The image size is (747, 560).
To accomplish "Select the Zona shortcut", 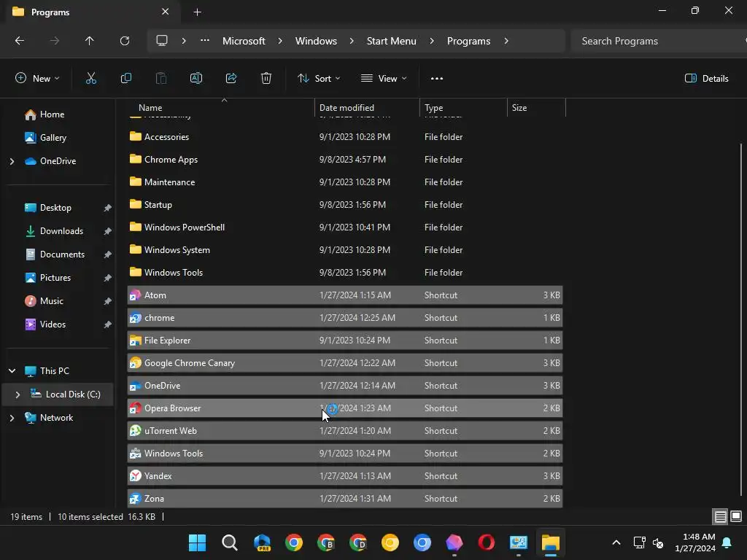I will point(345,499).
